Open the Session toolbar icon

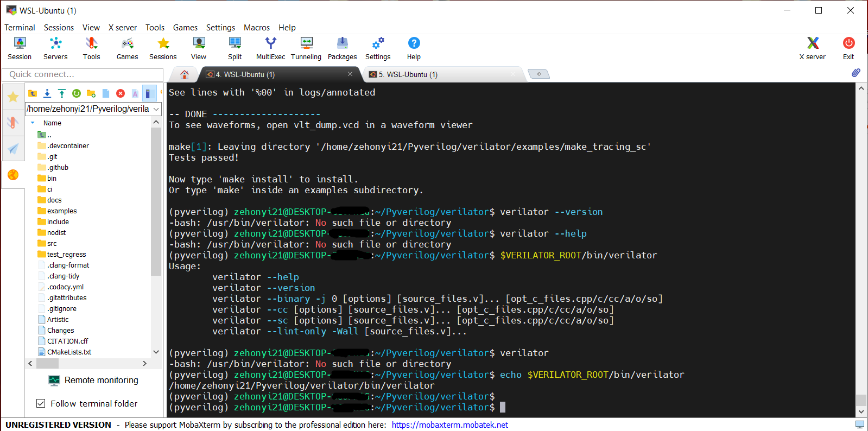coord(20,48)
